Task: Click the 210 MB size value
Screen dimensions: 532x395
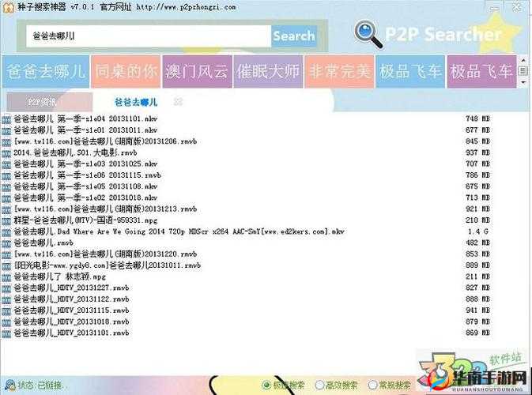Action: tap(477, 220)
